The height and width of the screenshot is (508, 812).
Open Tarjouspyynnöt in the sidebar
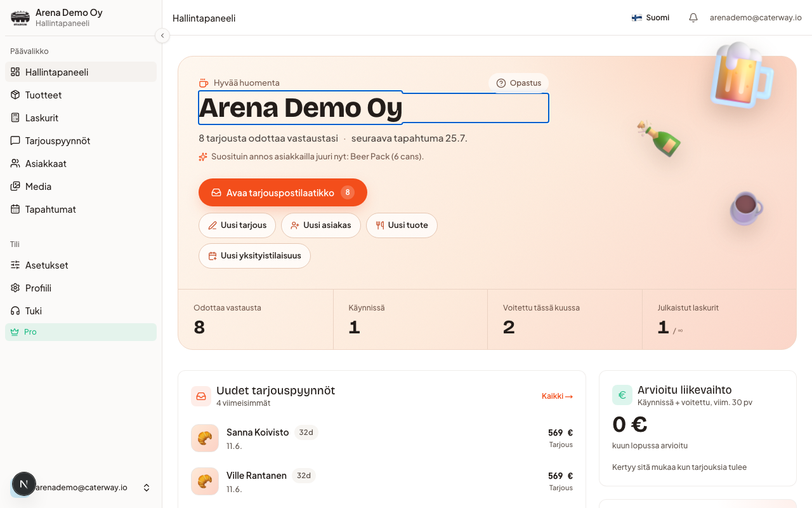[81, 140]
